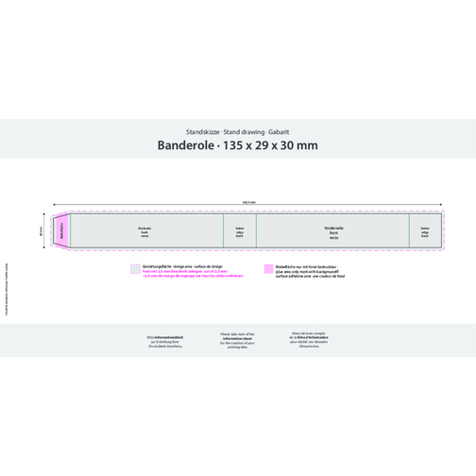Click the German Informationsblatt footer note

[x=165, y=342]
